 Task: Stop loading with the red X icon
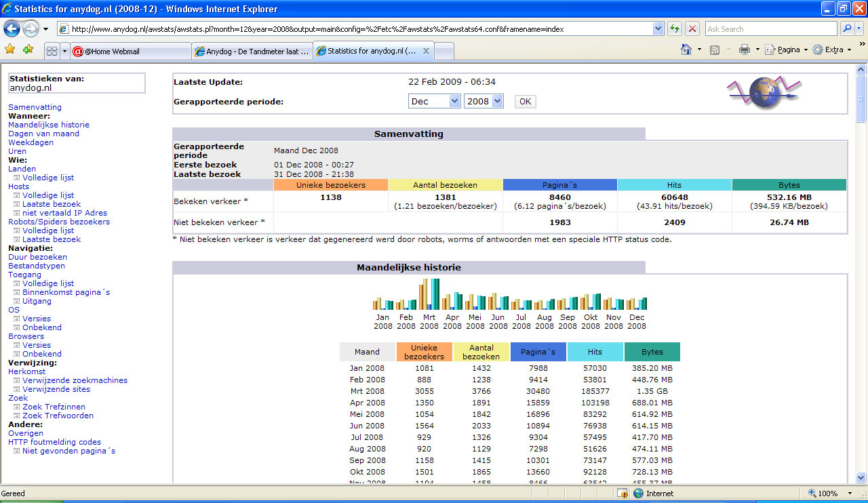692,28
